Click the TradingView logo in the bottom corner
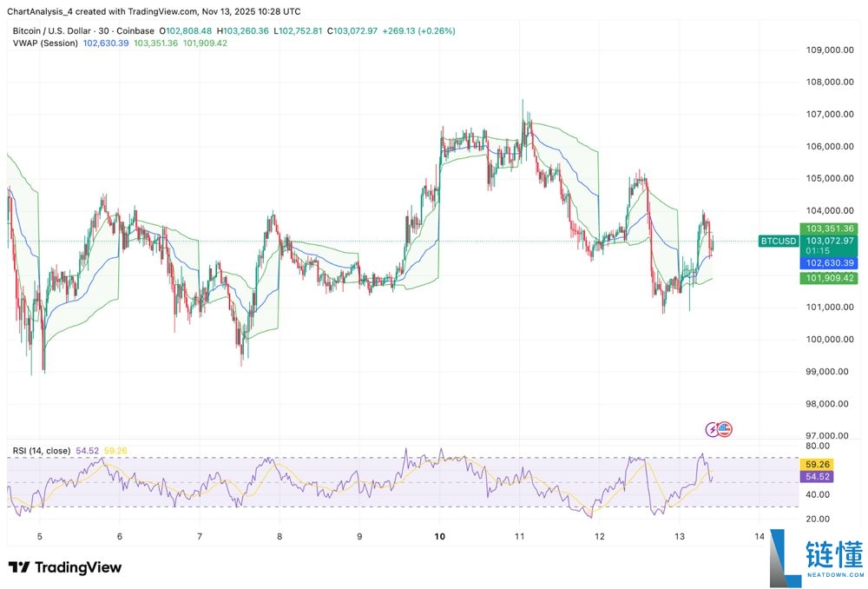 21,566
